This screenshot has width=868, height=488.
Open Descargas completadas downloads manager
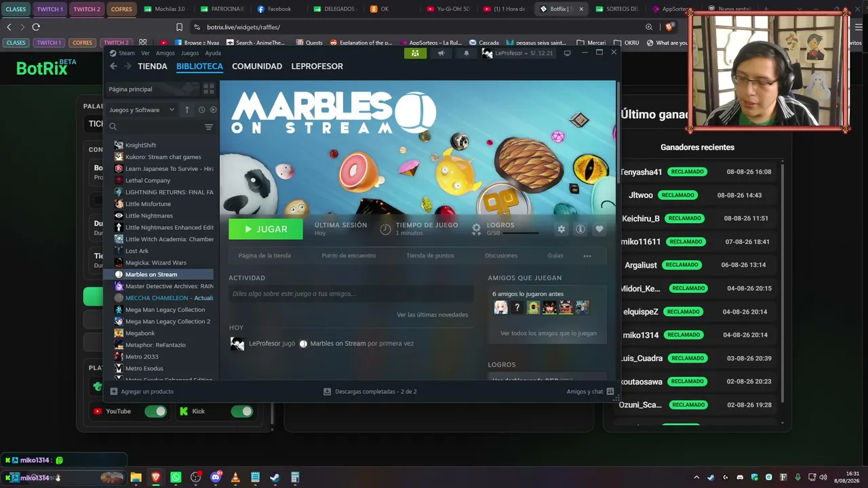370,392
